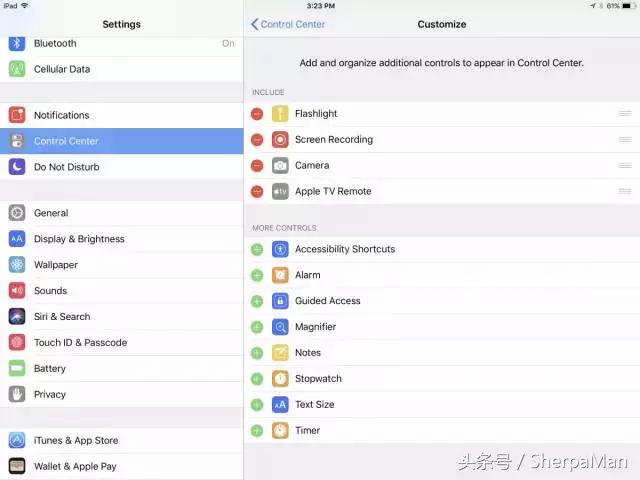Click the Control Center sidebar icon
Image resolution: width=640 pixels, height=480 pixels.
click(17, 141)
